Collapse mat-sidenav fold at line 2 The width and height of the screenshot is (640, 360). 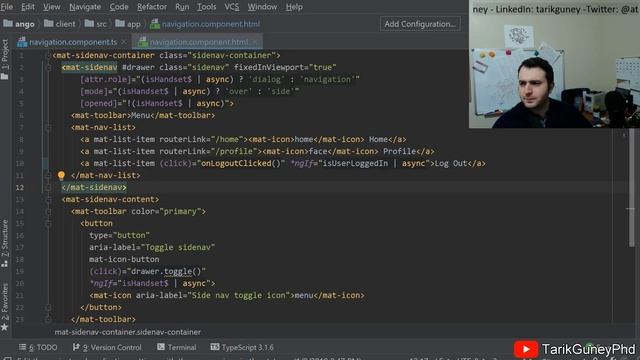48,67
